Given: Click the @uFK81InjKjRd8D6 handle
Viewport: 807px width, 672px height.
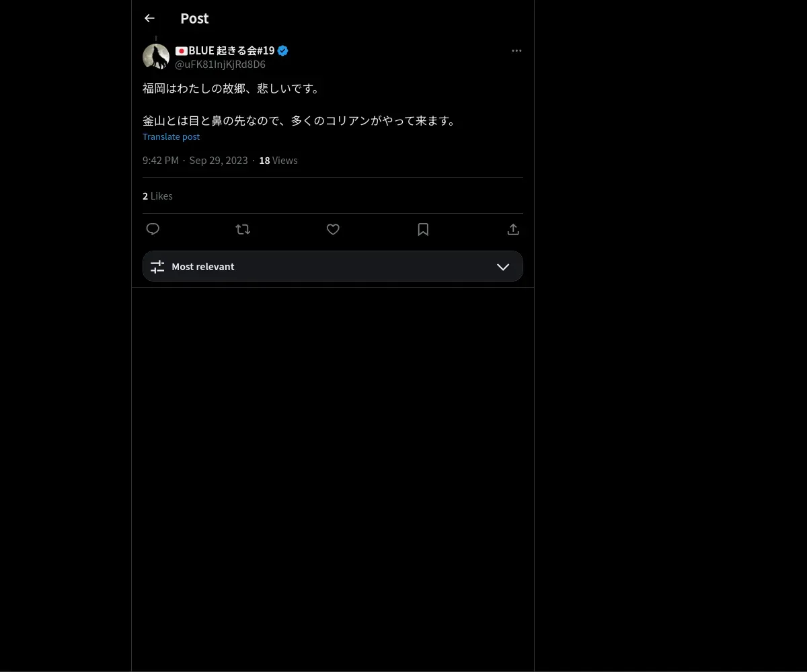Looking at the screenshot, I should [x=220, y=65].
